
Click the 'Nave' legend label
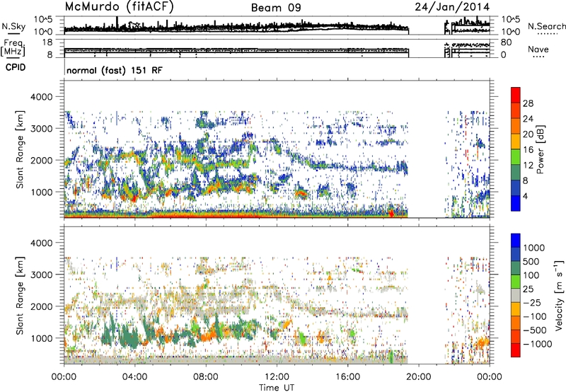pyautogui.click(x=538, y=49)
